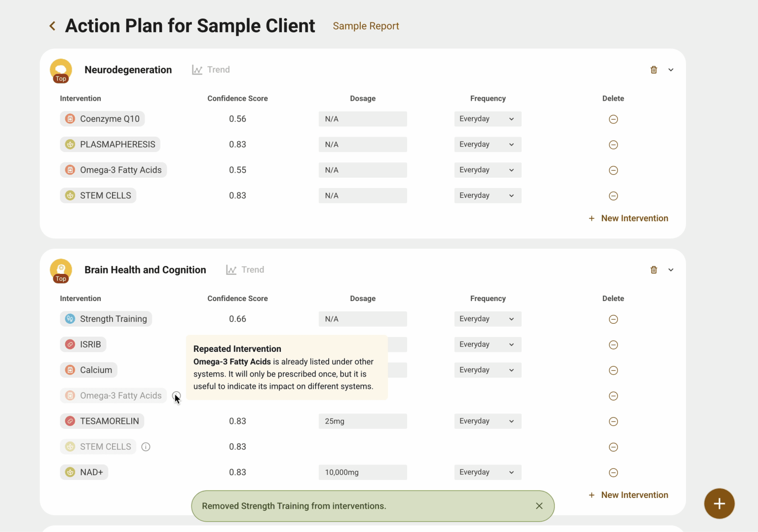758x532 pixels.
Task: Remove the NAD+ intervention row
Action: click(613, 473)
